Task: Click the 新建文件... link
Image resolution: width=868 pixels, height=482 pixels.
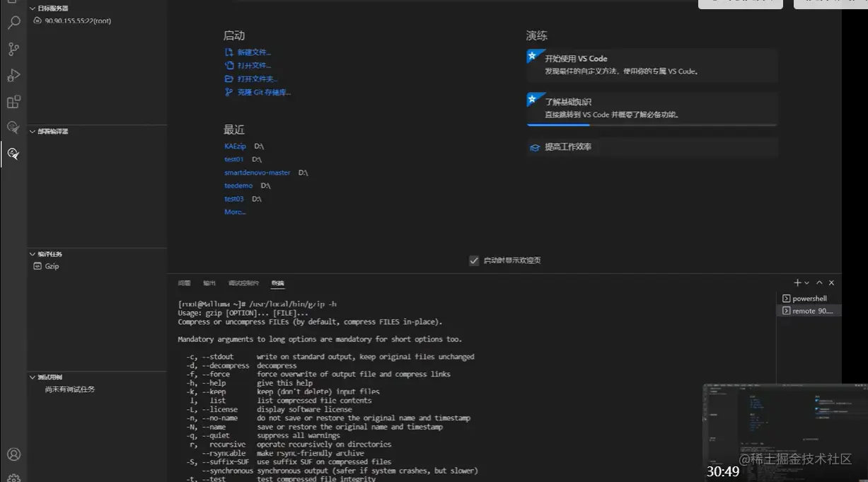Action: [254, 52]
